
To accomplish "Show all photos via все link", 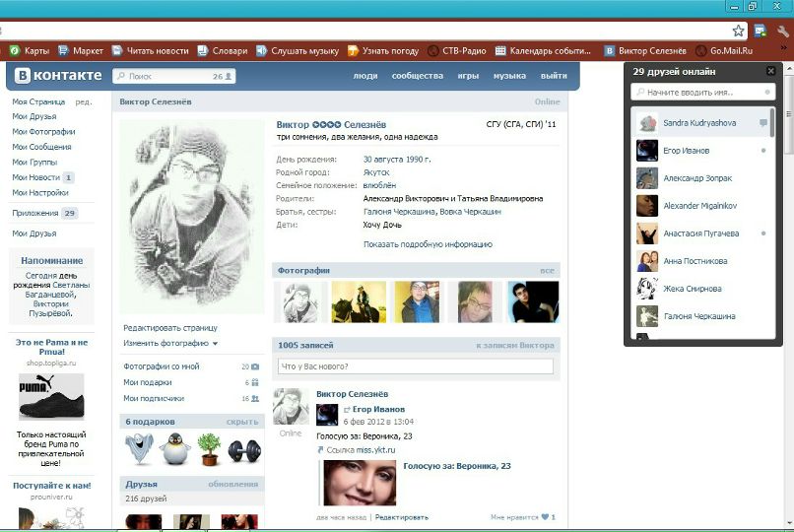I will pyautogui.click(x=547, y=270).
